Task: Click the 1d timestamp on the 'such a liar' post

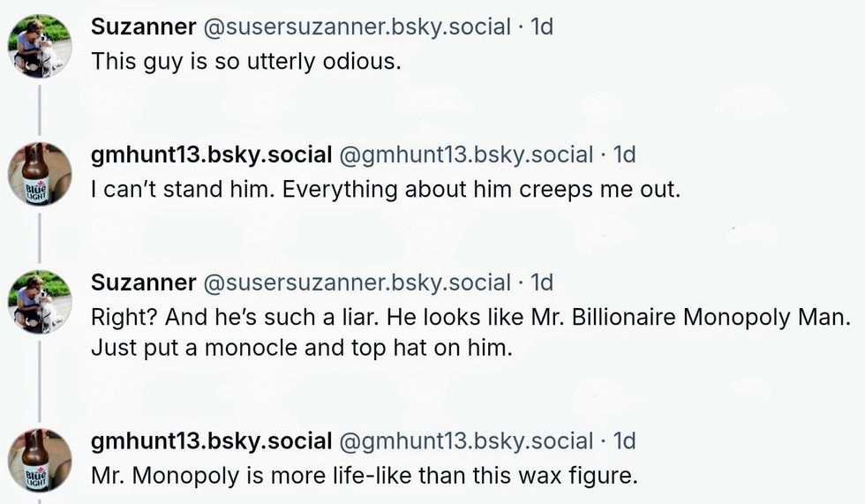Action: tap(539, 282)
